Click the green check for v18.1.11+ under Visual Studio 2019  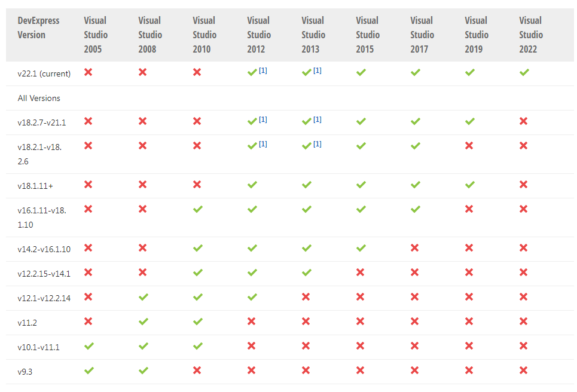pyautogui.click(x=470, y=185)
